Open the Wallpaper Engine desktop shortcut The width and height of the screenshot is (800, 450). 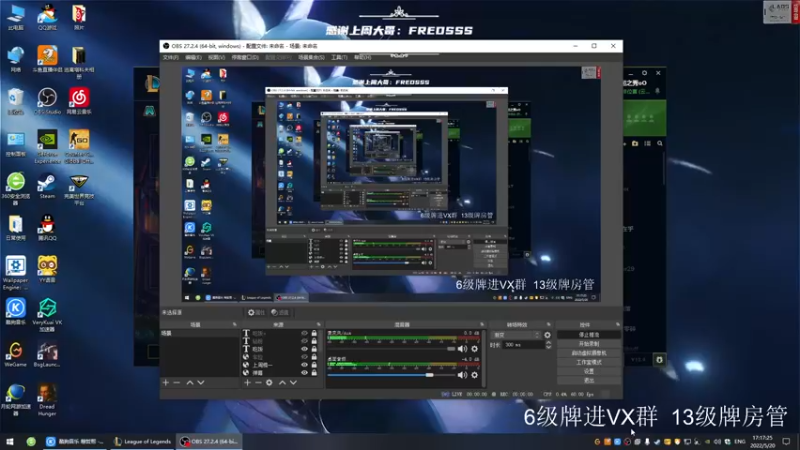16,273
